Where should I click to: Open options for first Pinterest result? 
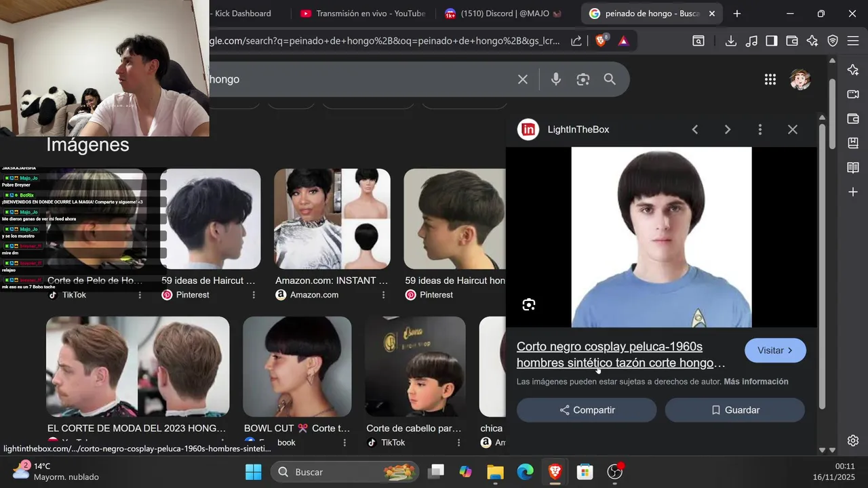[x=254, y=295]
